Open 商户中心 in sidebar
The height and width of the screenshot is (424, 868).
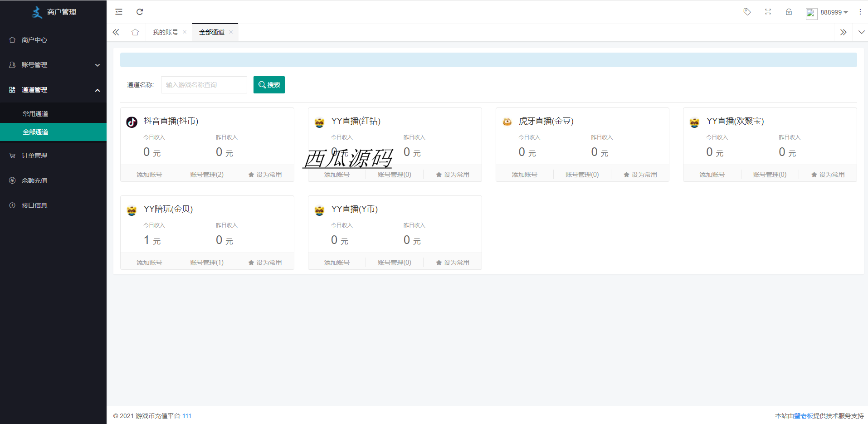(x=53, y=40)
